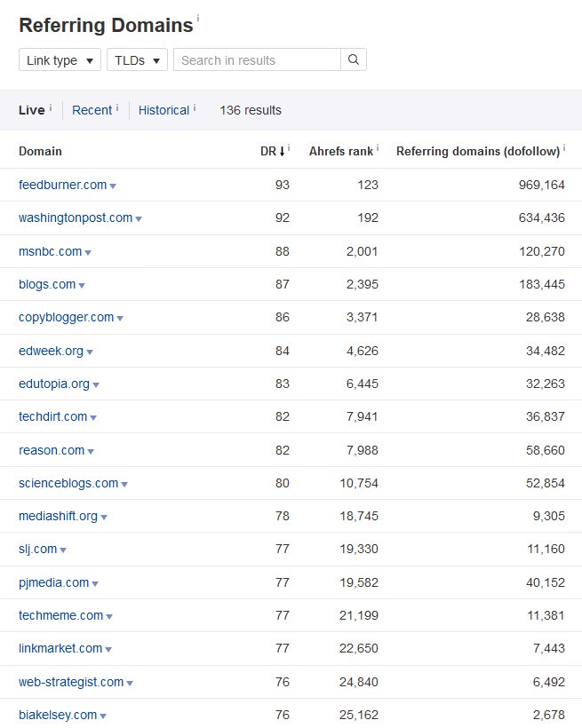Viewport: 582px width, 728px height.
Task: Sort by the DR column header
Action: pos(268,151)
